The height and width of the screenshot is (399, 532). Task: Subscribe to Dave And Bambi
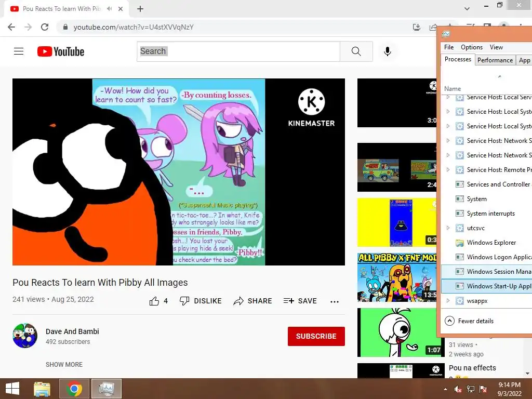316,336
